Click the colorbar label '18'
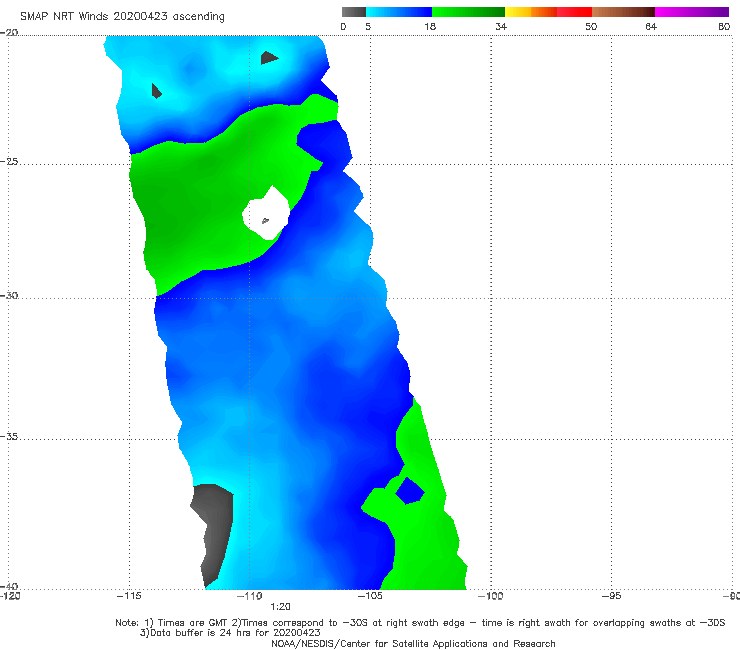Image resolution: width=740 pixels, height=650 pixels. click(x=430, y=26)
